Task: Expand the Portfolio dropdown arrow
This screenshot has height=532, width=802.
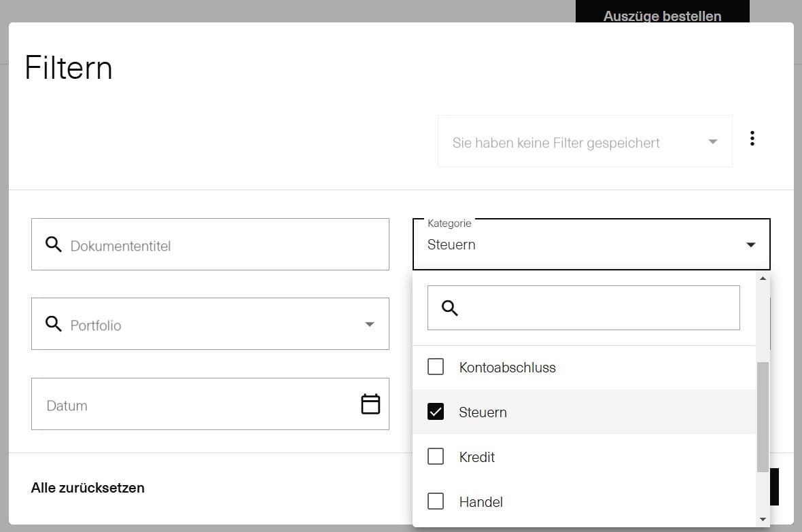Action: (370, 325)
